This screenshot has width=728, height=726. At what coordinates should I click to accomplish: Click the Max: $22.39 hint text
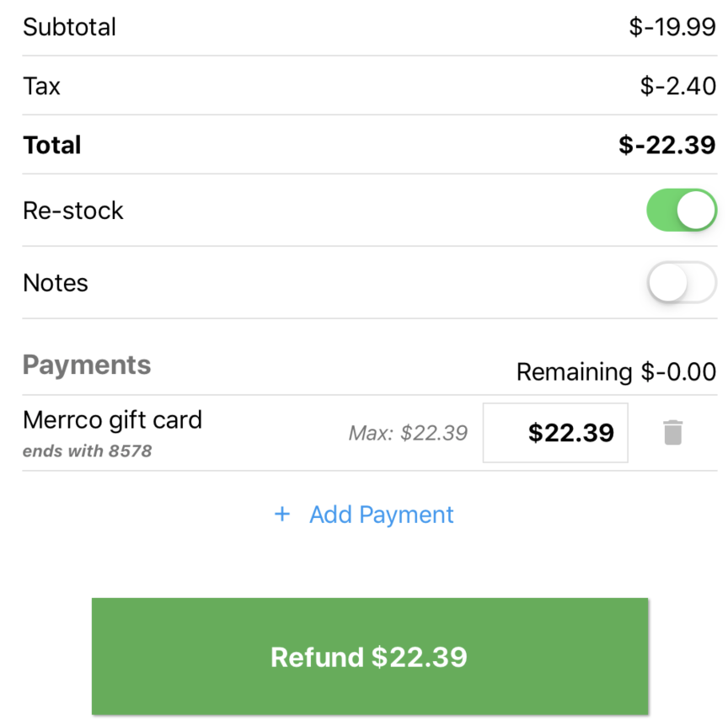pos(408,433)
